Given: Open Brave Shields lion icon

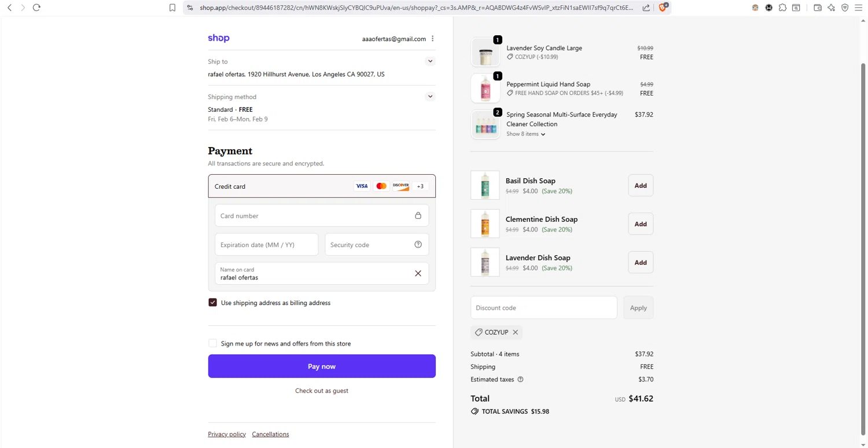Looking at the screenshot, I should click(663, 7).
